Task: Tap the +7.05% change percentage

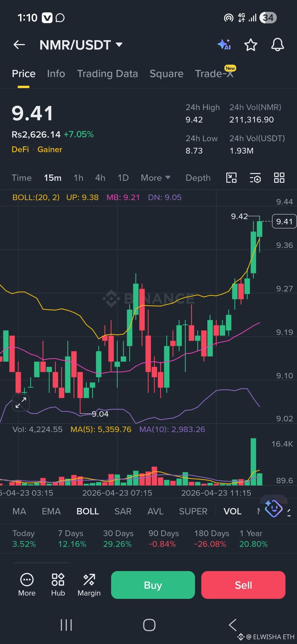Action: [79, 134]
